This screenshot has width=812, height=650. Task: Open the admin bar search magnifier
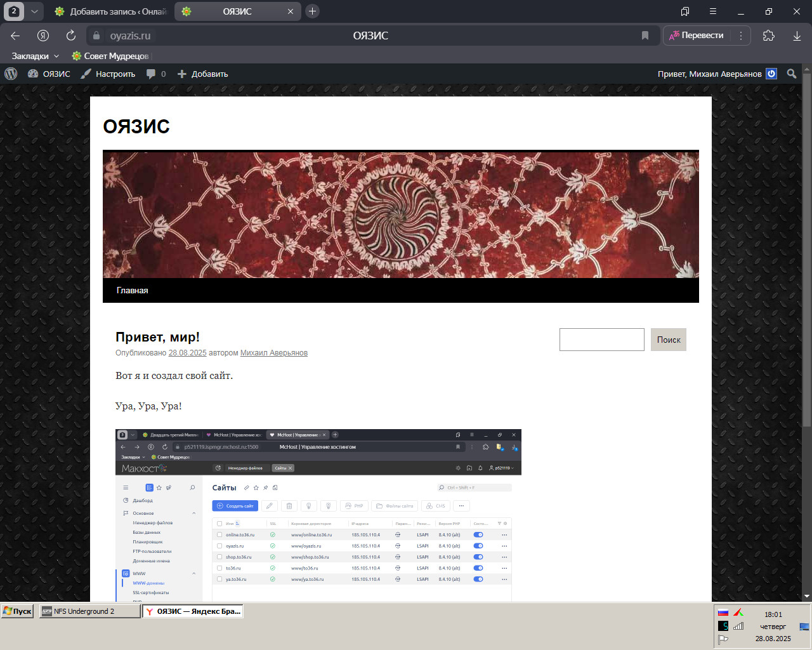(792, 74)
